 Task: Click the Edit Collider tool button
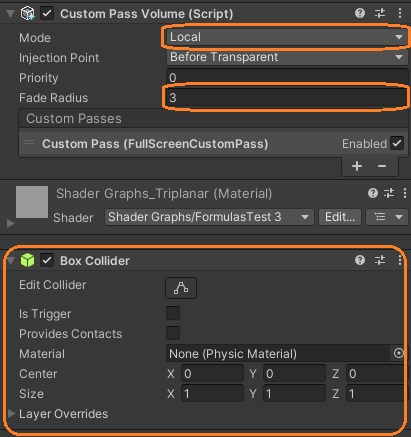coord(181,288)
